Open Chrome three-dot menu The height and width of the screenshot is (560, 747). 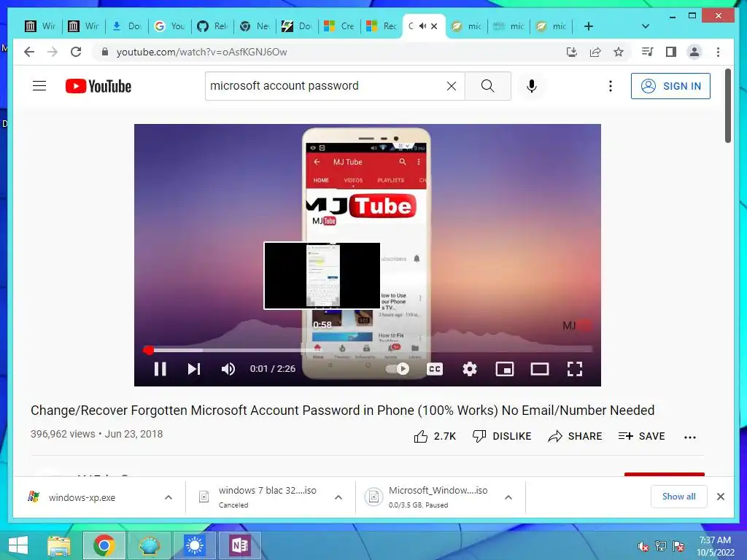[x=718, y=52]
